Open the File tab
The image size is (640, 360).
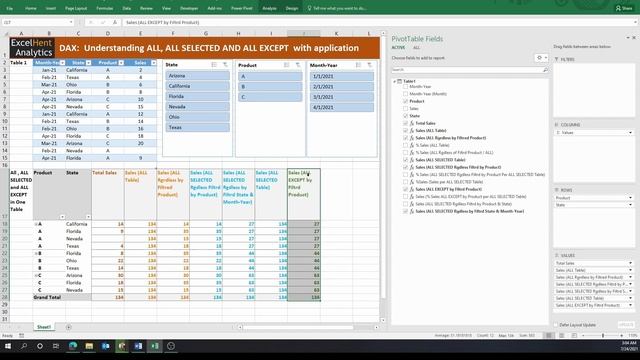[x=9, y=8]
